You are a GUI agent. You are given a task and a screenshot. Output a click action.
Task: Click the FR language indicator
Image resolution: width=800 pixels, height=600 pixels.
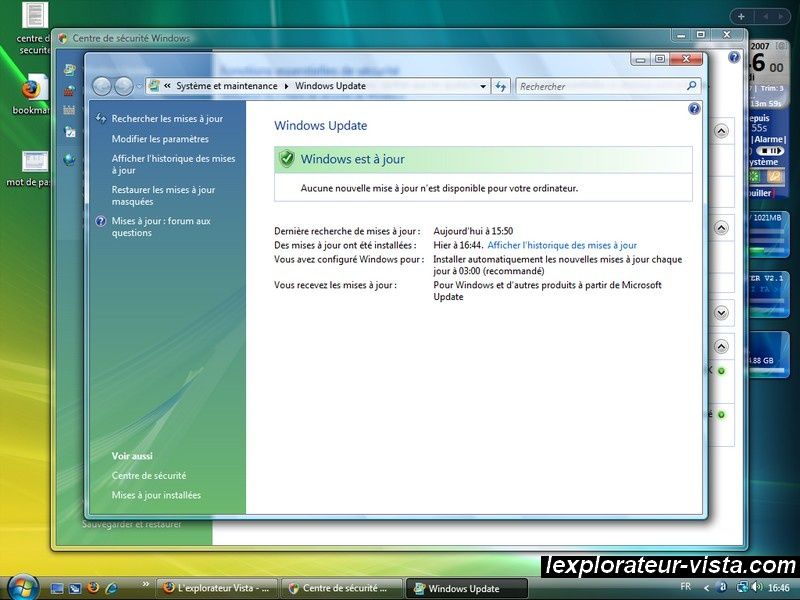coord(686,587)
